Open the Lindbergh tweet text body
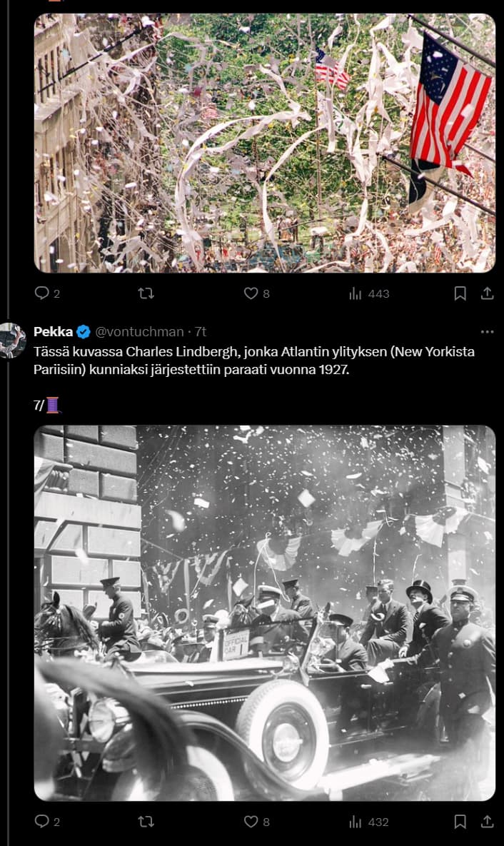This screenshot has width=504, height=846. pos(253,361)
